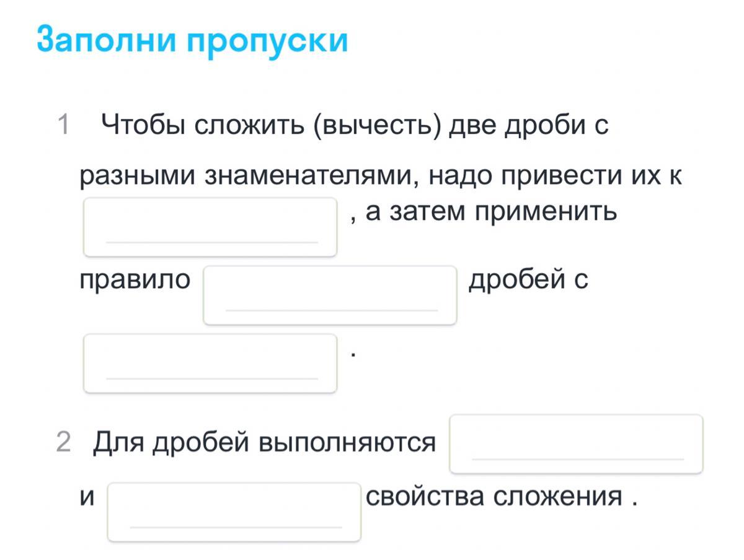Viewport: 744px width, 560px height.
Task: Select the blank field ending sentence one
Action: point(210,363)
